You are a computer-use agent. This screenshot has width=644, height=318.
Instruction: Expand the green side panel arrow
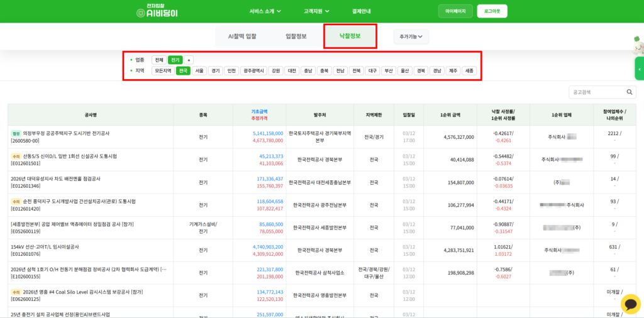coord(640,69)
